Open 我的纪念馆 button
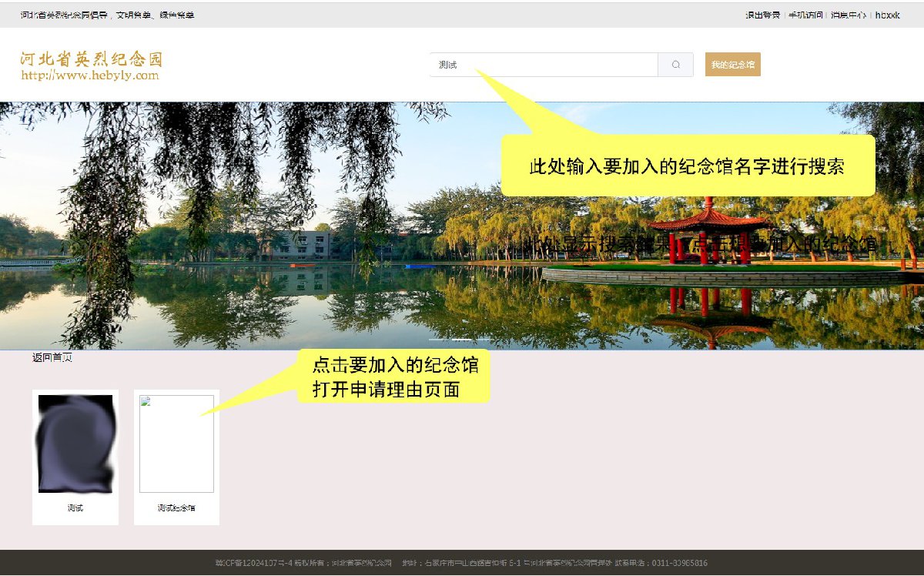Image resolution: width=924 pixels, height=576 pixels. coord(732,65)
